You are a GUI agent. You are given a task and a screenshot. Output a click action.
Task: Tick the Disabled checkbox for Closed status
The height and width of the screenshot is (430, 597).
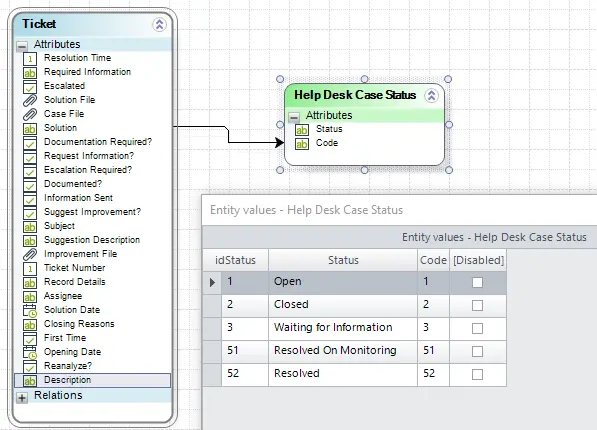point(477,305)
